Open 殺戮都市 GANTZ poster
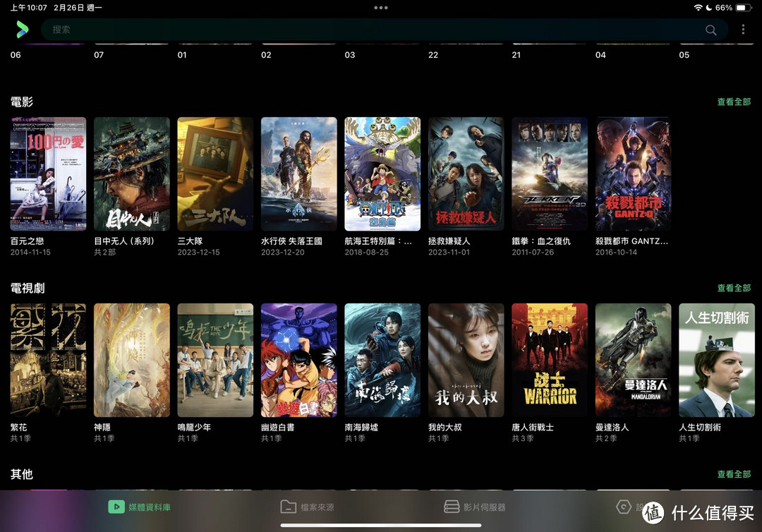Screen dimensions: 762x532 pos(633,174)
